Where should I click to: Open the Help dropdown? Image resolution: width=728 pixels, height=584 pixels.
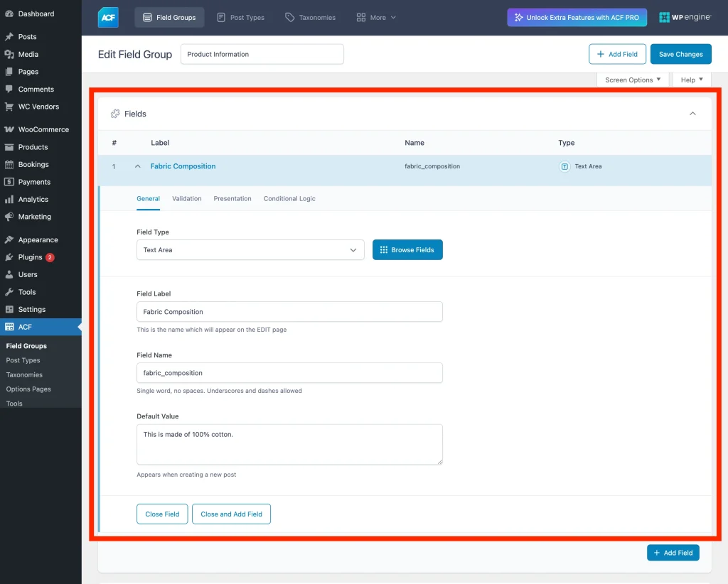(x=692, y=80)
